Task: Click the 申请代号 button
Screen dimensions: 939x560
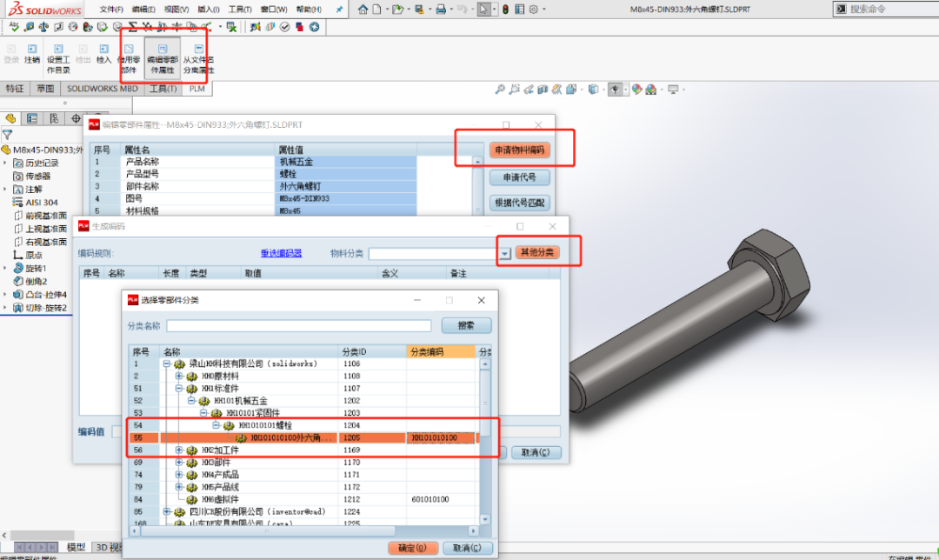Action: (519, 177)
